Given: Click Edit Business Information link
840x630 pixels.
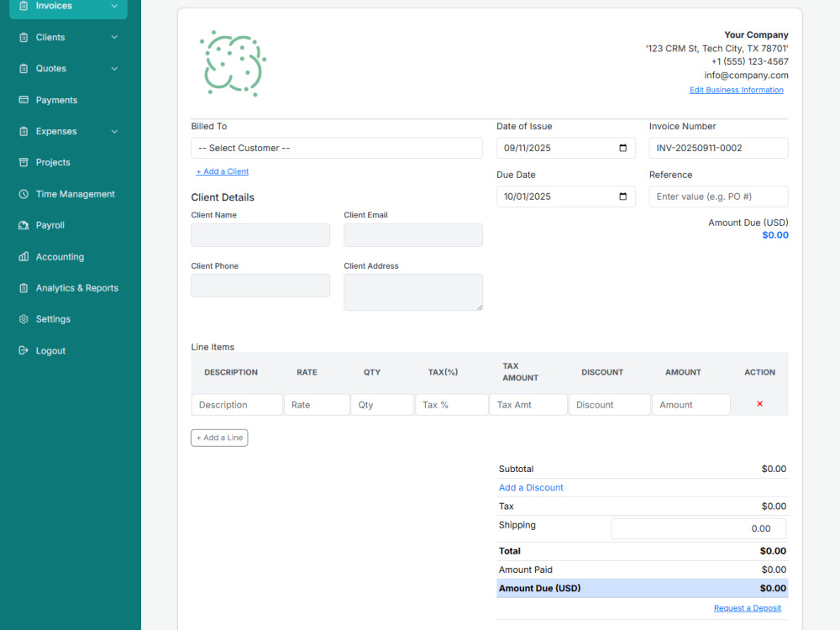Looking at the screenshot, I should point(736,90).
